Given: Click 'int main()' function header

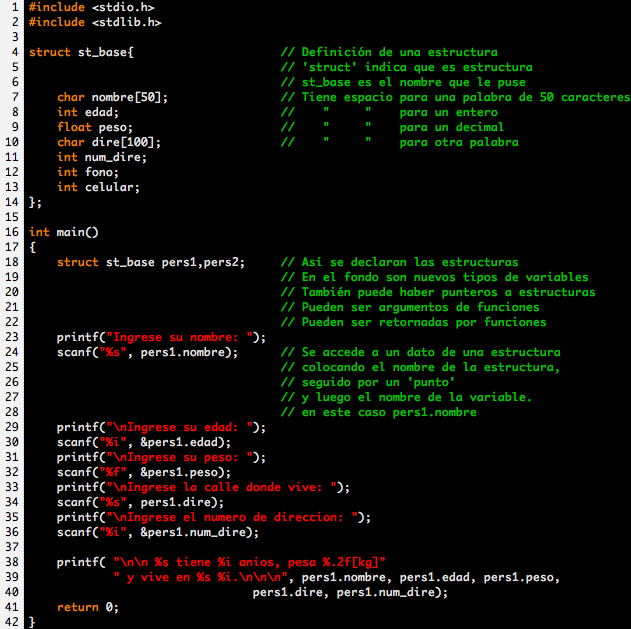Looking at the screenshot, I should (x=64, y=232).
